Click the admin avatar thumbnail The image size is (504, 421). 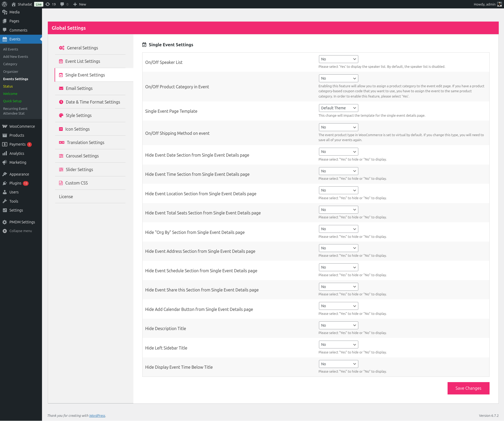(499, 4)
